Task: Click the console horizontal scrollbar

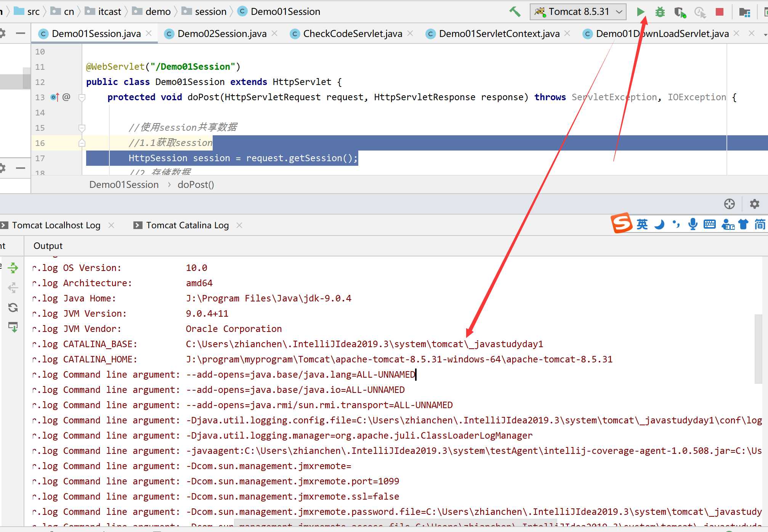Action: (395, 523)
